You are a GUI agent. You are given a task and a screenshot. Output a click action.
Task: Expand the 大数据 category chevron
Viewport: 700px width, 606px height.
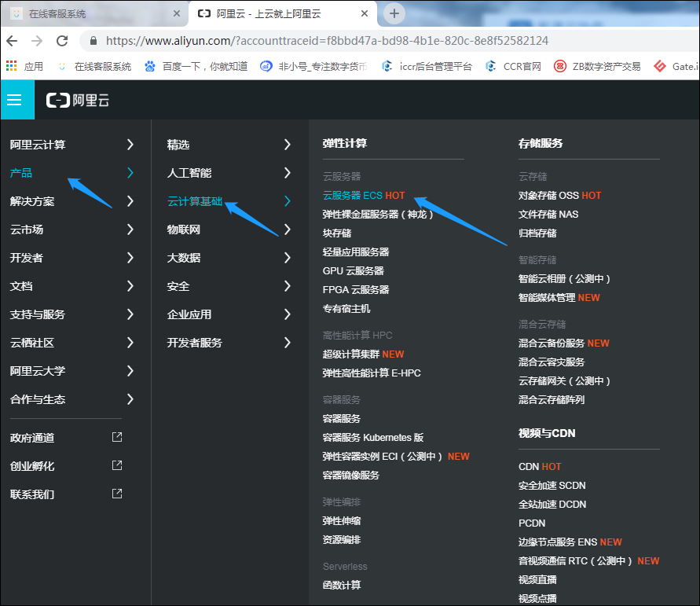click(x=287, y=258)
